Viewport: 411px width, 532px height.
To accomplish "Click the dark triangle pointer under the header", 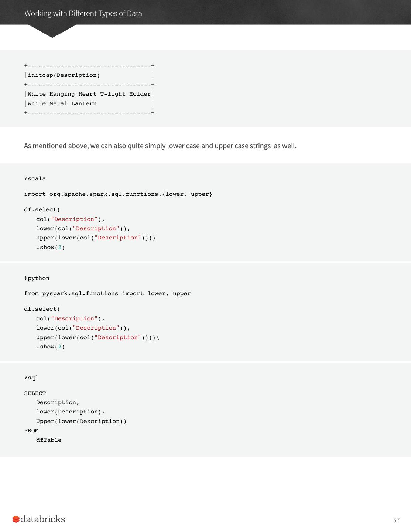I will pyautogui.click(x=52, y=31).
